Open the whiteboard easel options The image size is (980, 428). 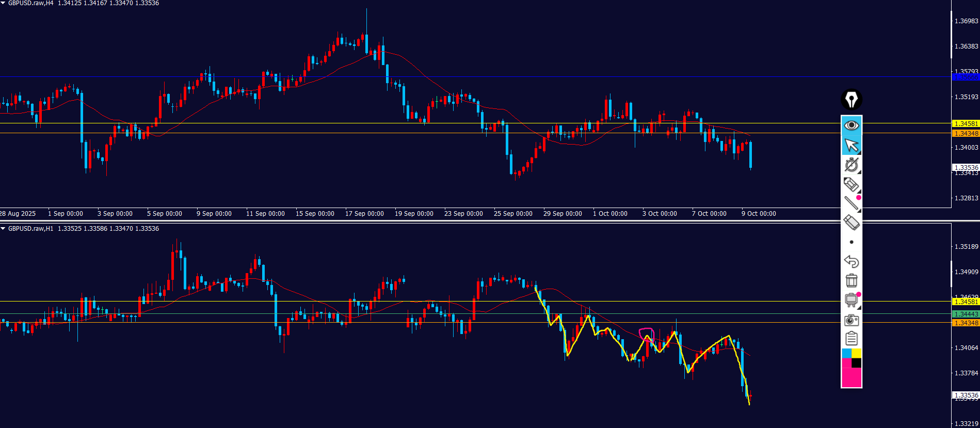(x=851, y=300)
